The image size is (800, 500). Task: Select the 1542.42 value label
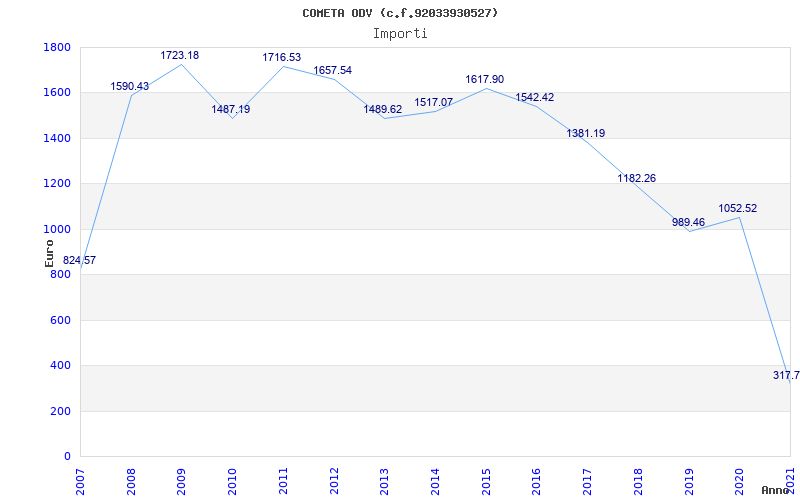point(535,98)
